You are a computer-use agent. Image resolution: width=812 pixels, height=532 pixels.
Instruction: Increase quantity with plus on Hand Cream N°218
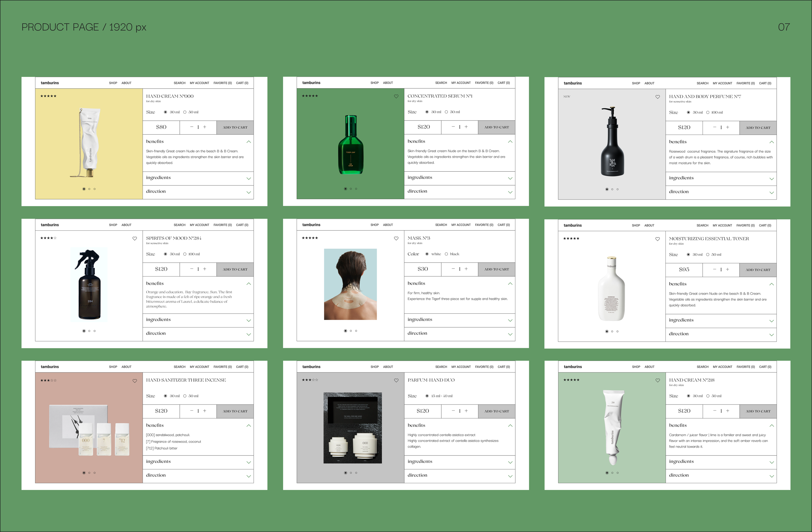coord(728,411)
